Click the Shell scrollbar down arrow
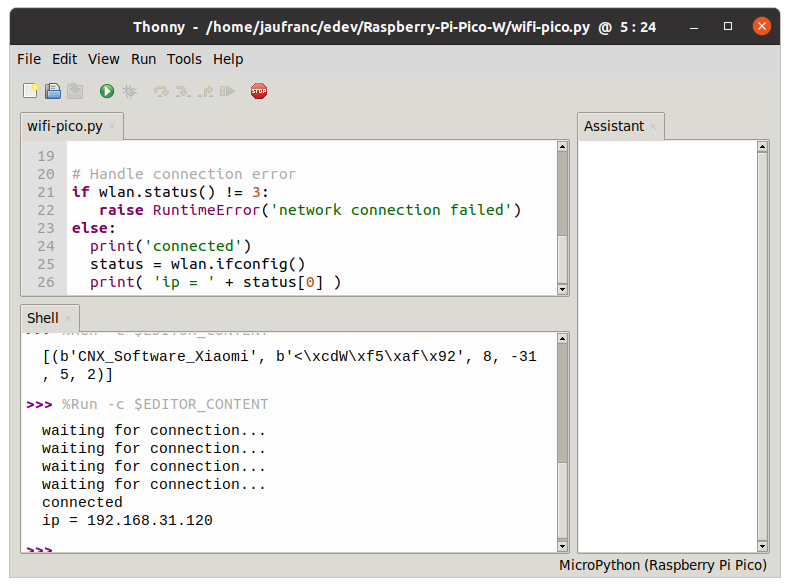Screen dimensions: 790x587 563,546
